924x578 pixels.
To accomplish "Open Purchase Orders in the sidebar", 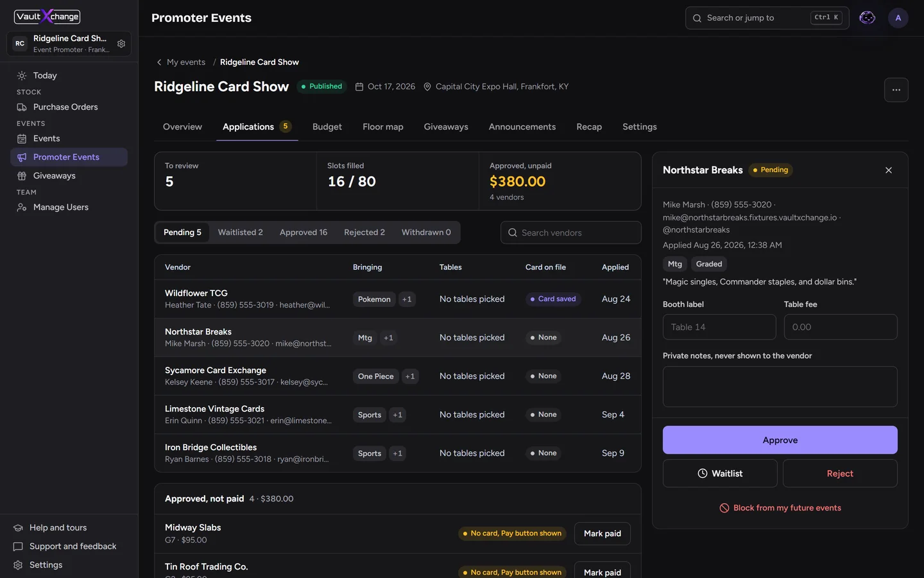I will click(69, 107).
